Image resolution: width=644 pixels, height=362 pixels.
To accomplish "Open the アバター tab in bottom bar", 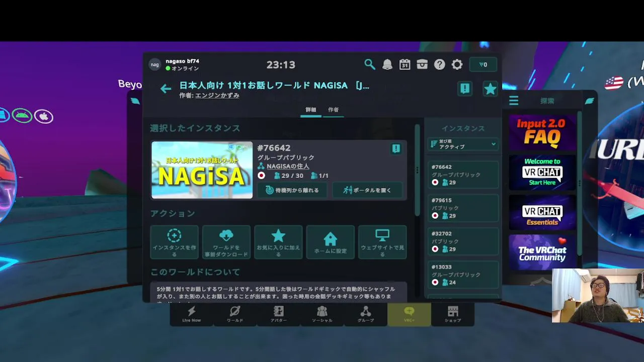I will click(x=279, y=314).
